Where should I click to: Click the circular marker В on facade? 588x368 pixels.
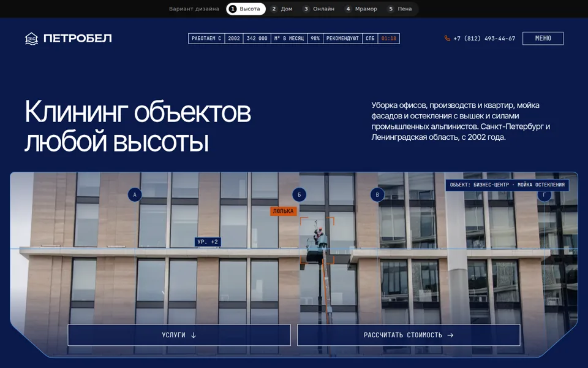point(377,194)
